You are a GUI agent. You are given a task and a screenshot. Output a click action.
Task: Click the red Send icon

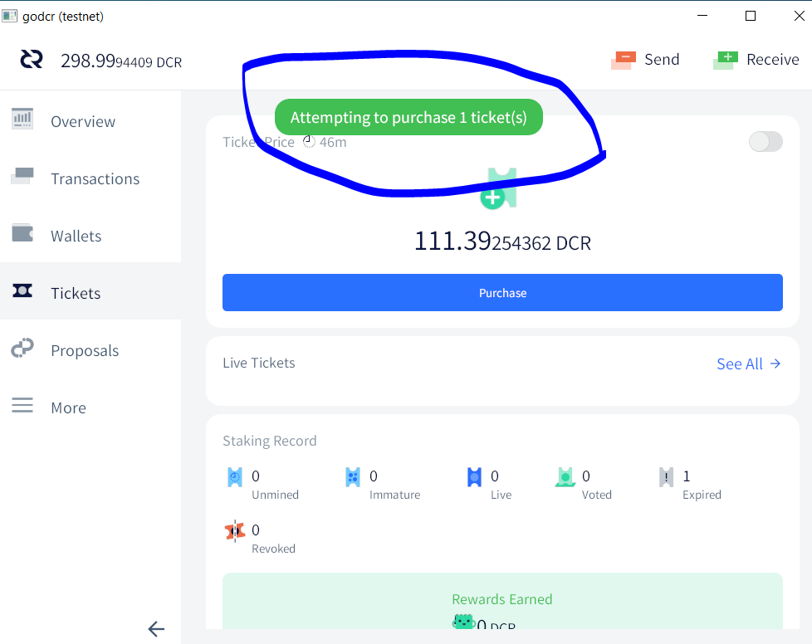pyautogui.click(x=624, y=60)
